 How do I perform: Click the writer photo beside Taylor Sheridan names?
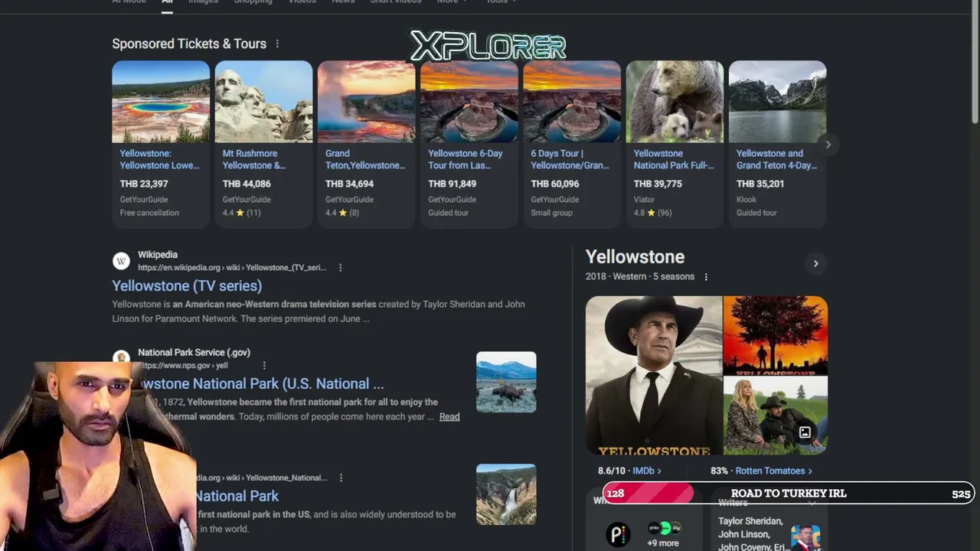pyautogui.click(x=805, y=537)
